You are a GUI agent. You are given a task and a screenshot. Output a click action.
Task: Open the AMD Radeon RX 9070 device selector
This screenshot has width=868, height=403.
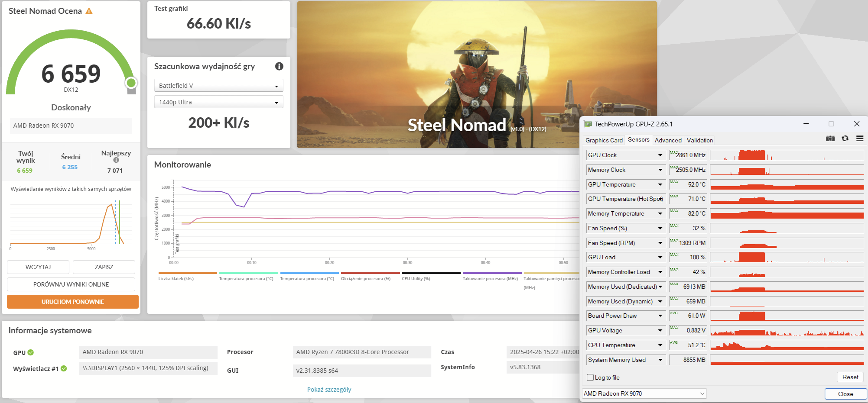click(644, 393)
